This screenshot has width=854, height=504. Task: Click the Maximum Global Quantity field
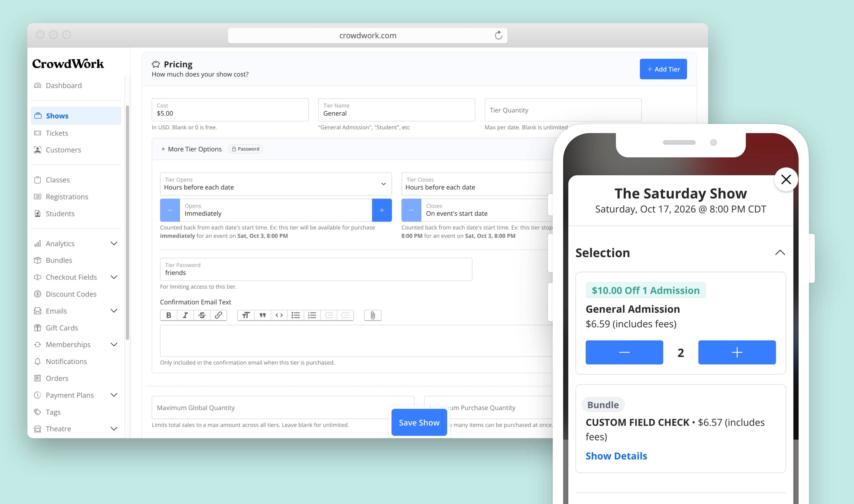(x=283, y=407)
